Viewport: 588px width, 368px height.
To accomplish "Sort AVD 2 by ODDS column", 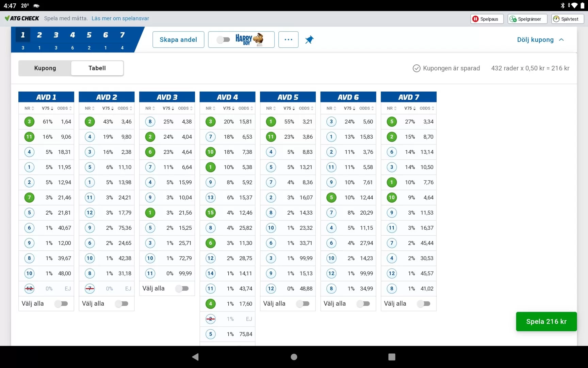I will coord(125,108).
